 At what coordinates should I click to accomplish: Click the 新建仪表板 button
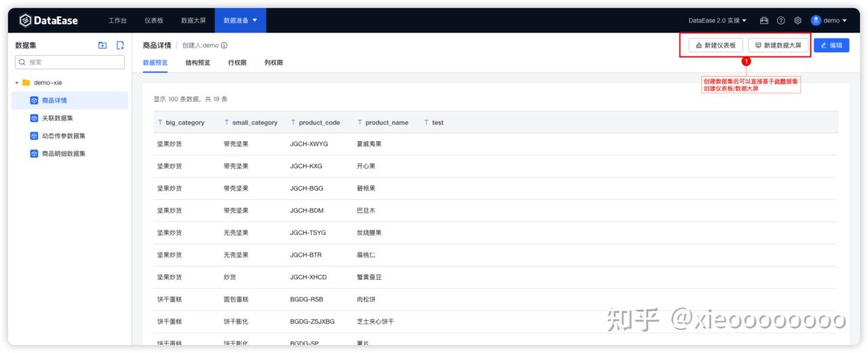click(716, 45)
